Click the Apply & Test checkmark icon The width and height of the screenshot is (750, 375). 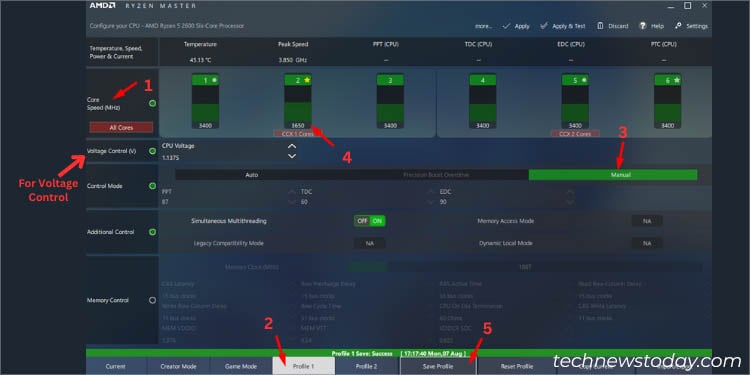(544, 26)
